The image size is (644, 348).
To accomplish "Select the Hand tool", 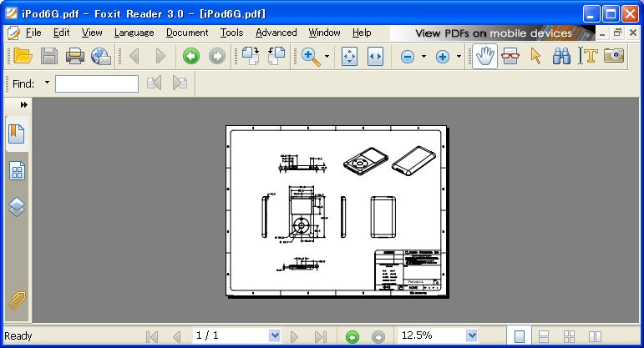I will coord(484,56).
